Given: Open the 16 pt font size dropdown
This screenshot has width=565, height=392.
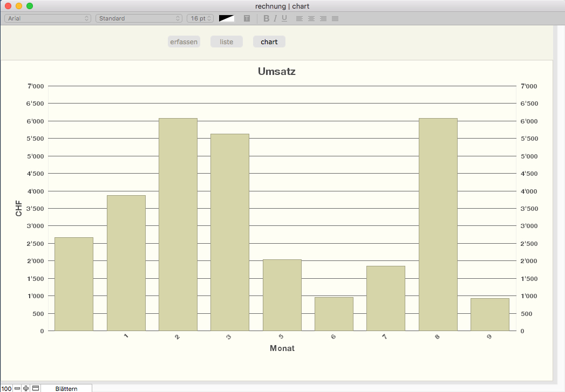Looking at the screenshot, I should pyautogui.click(x=200, y=18).
